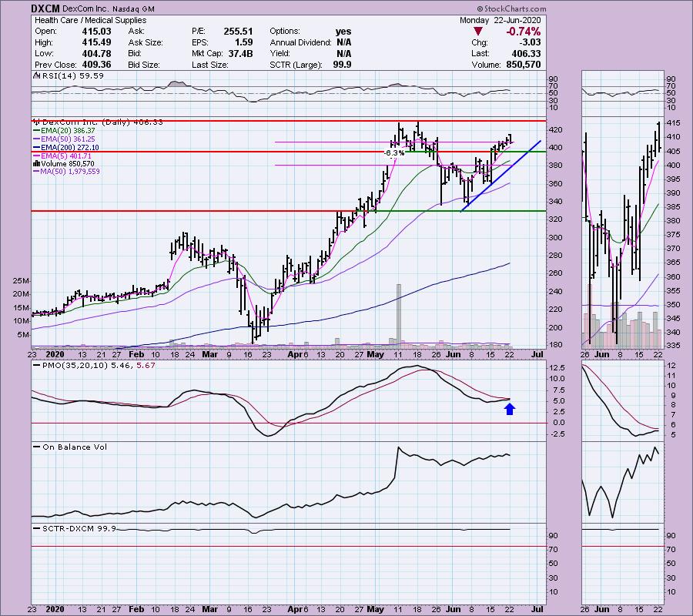Click the EMA(5) 401.71 legend entry

click(x=63, y=156)
